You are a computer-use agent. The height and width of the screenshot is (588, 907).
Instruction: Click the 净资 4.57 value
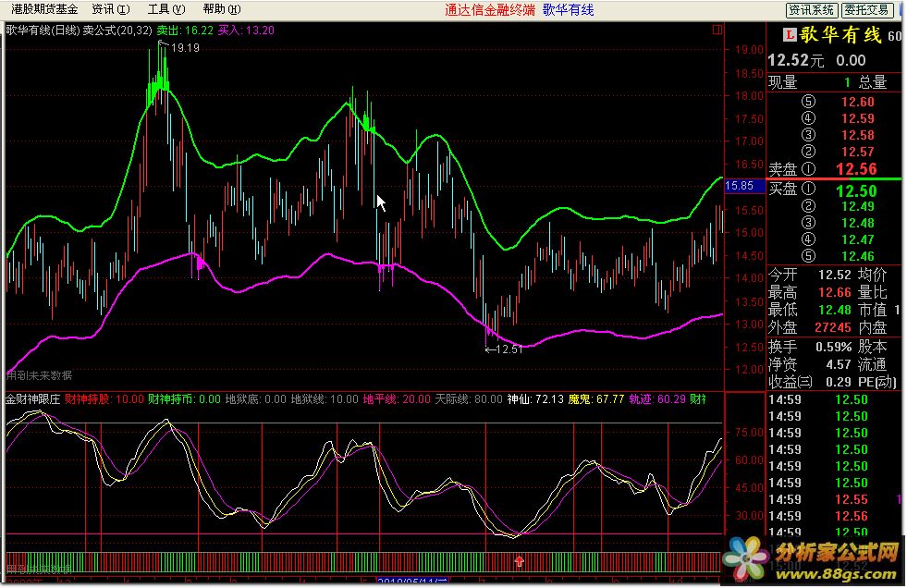(839, 365)
